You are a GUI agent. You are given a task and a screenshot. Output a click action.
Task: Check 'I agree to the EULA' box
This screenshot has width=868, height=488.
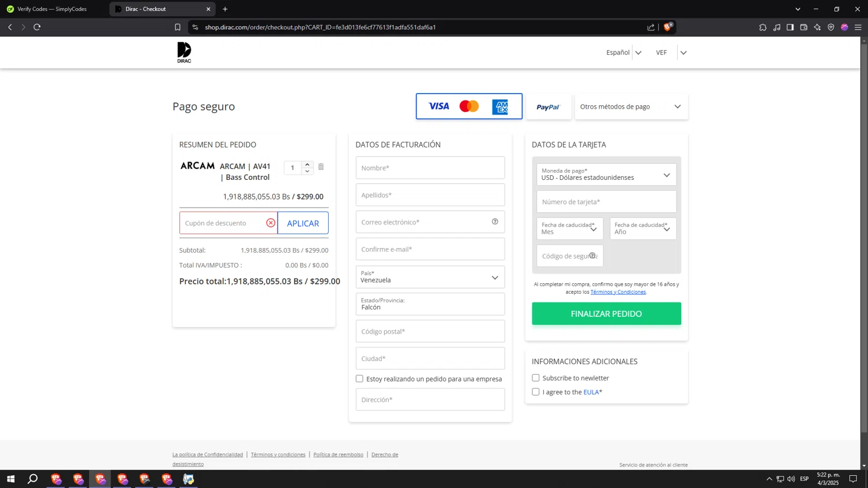[x=535, y=391]
